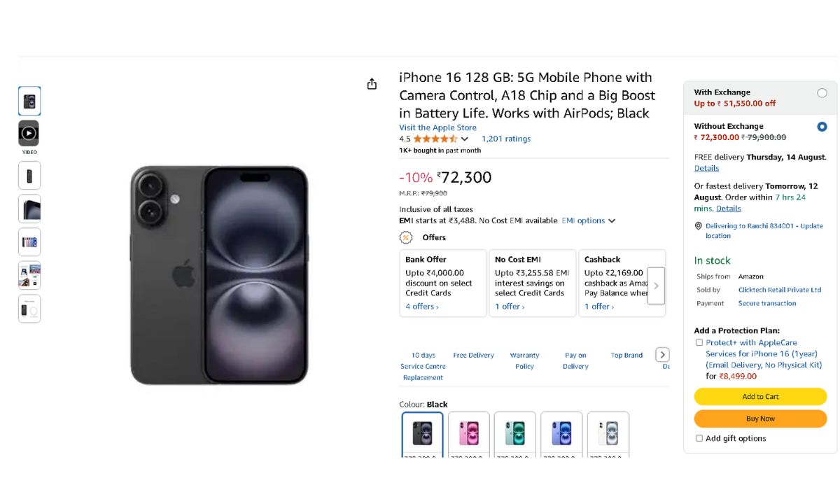Viewport: 840px width, 504px height.
Task: Click the offers percent badge icon
Action: 406,237
